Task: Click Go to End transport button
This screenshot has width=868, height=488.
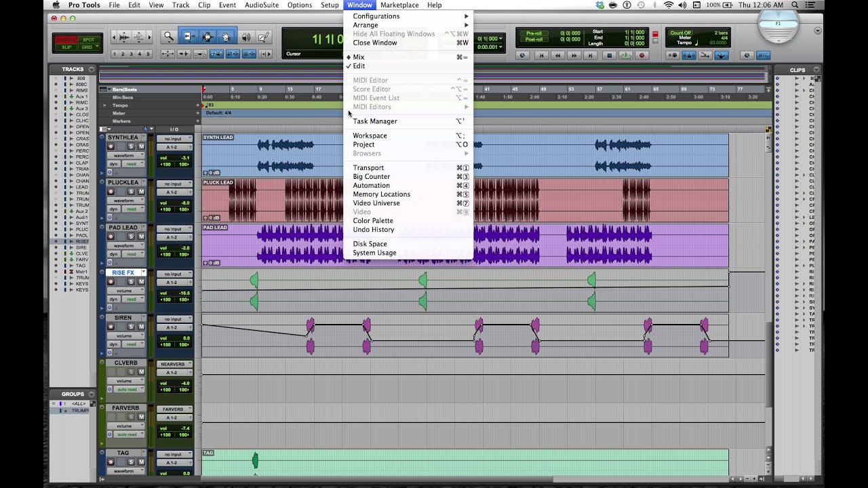Action: point(591,56)
